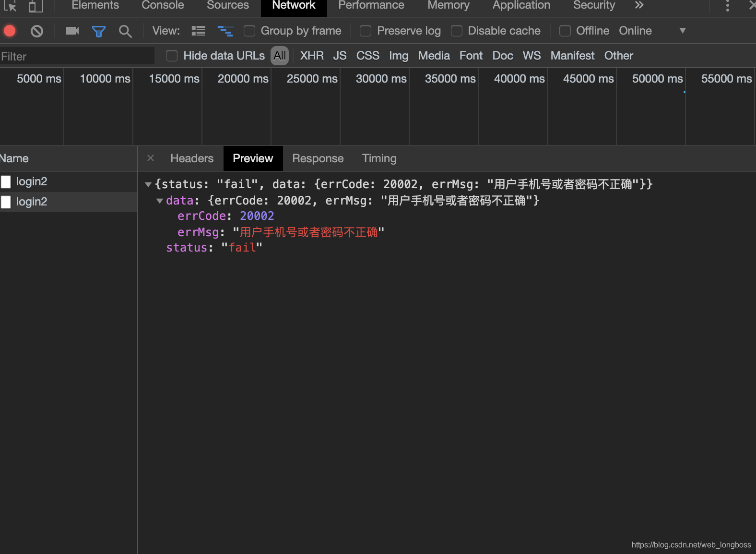The image size is (756, 554).
Task: Click file icon of first login2 request
Action: click(6, 181)
